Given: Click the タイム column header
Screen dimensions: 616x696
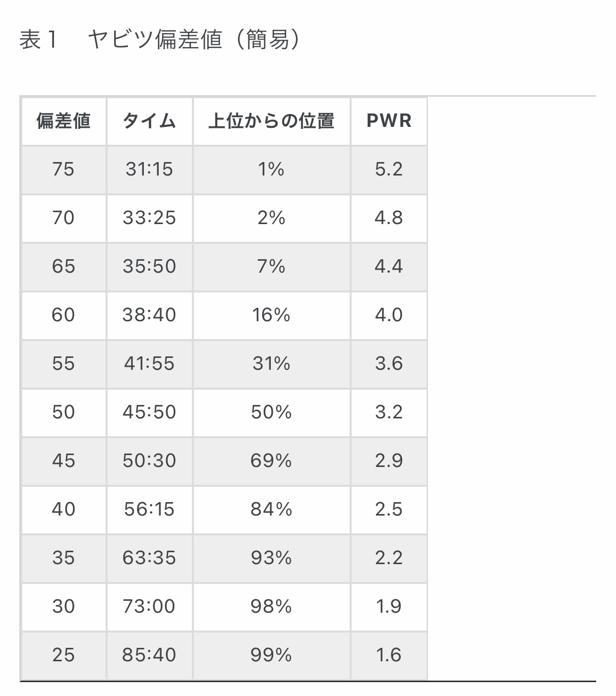Looking at the screenshot, I should (x=149, y=121).
